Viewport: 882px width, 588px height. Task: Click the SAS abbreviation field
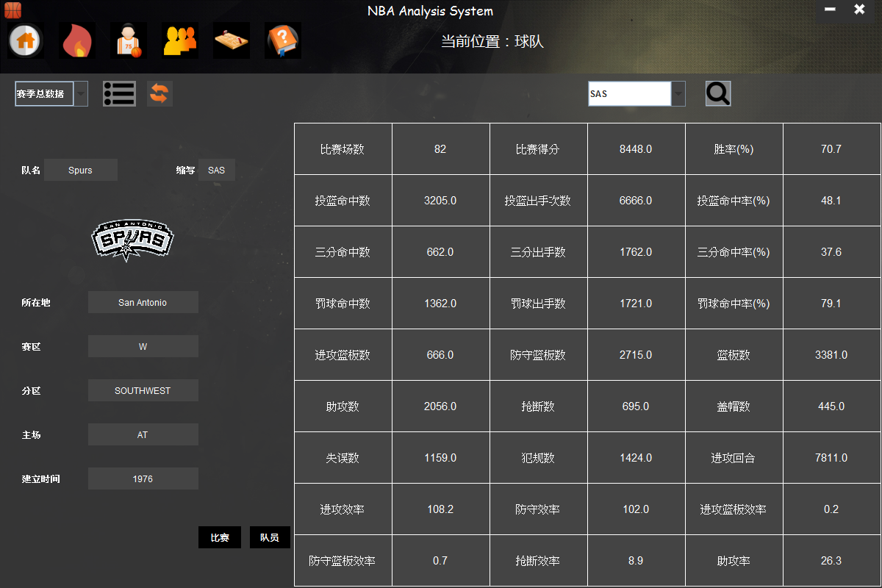217,170
